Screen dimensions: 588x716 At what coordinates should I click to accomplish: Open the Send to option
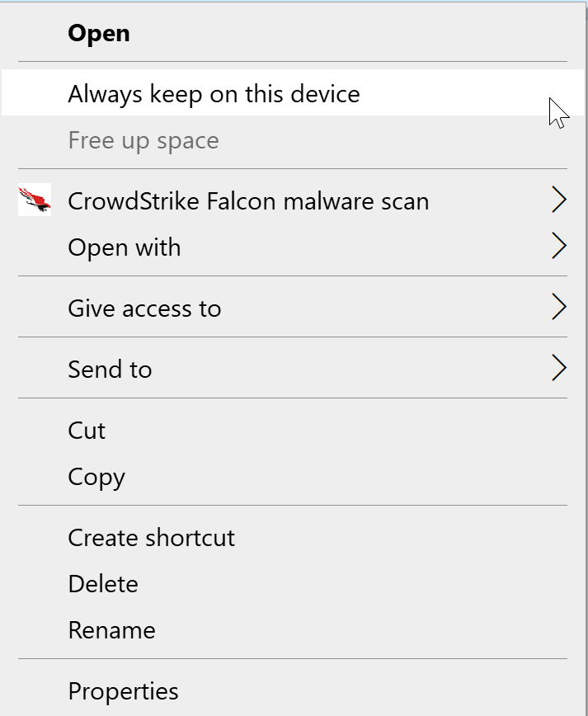110,369
